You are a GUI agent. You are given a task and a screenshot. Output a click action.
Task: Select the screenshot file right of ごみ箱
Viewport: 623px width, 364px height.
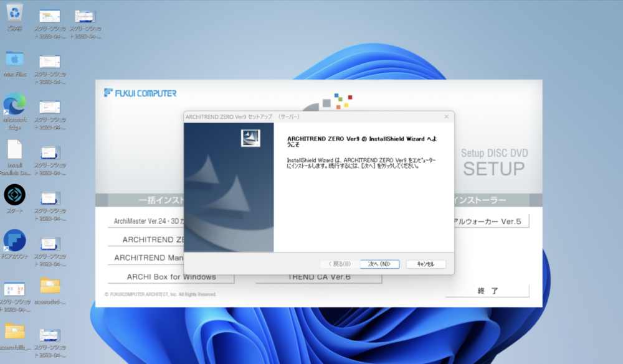(x=50, y=16)
